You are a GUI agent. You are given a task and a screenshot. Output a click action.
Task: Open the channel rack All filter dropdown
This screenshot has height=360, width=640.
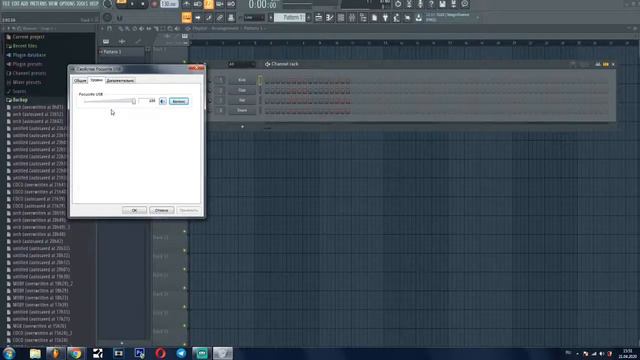pos(242,64)
